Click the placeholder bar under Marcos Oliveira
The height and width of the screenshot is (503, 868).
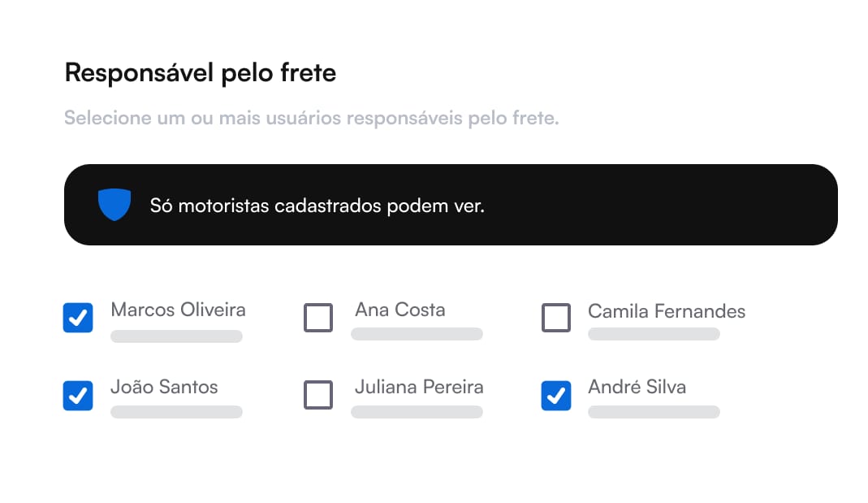[x=176, y=334]
